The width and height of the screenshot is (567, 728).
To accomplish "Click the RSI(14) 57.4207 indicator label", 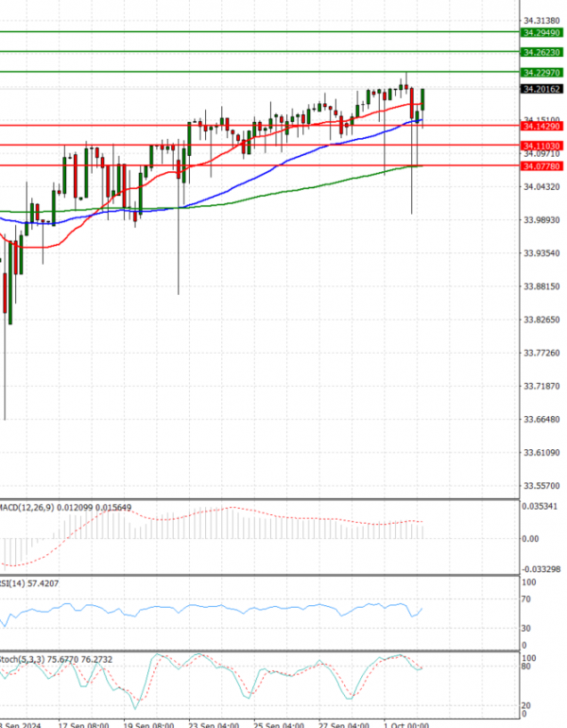I will (29, 583).
